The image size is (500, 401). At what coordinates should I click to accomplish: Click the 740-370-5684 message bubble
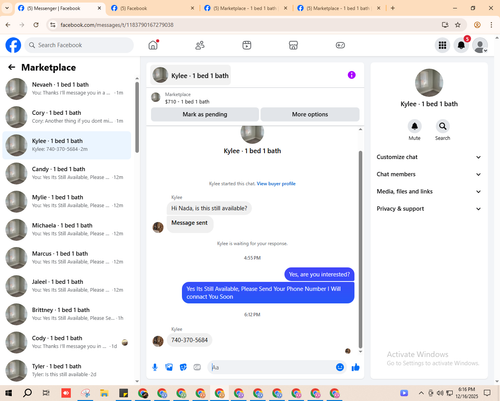[x=189, y=340]
